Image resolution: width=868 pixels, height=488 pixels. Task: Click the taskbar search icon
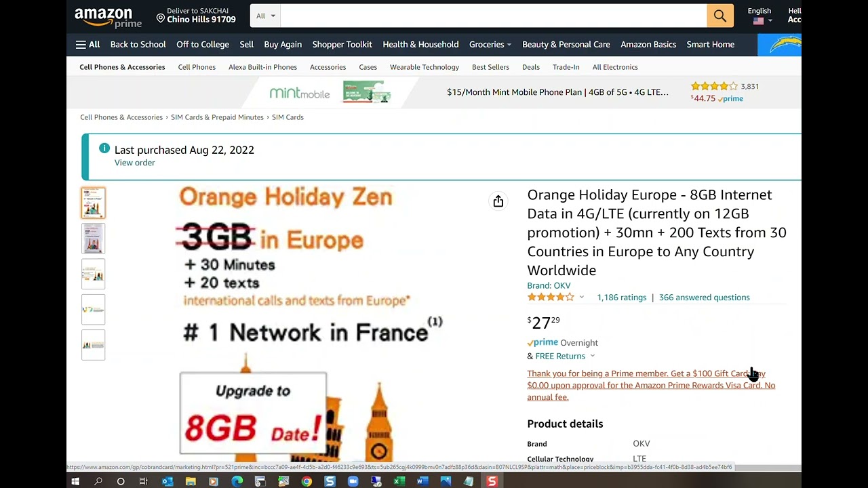pyautogui.click(x=98, y=481)
